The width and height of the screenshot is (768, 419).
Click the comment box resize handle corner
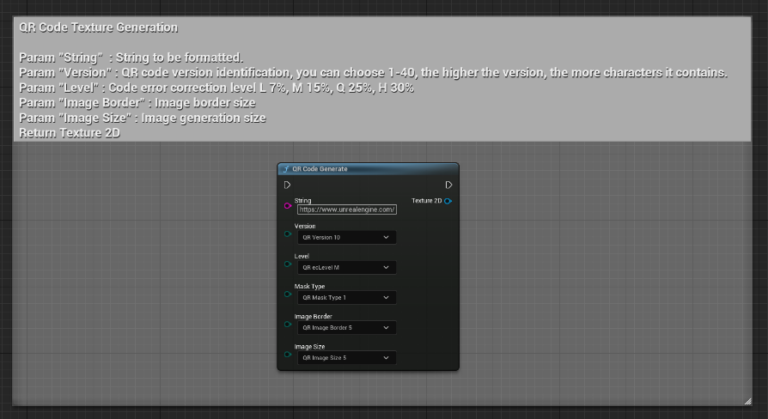747,401
